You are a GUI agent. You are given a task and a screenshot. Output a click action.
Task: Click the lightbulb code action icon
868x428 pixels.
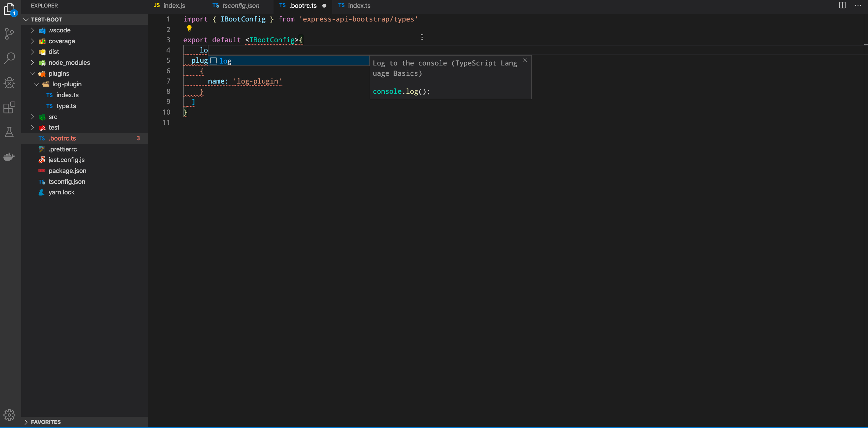[x=189, y=29]
